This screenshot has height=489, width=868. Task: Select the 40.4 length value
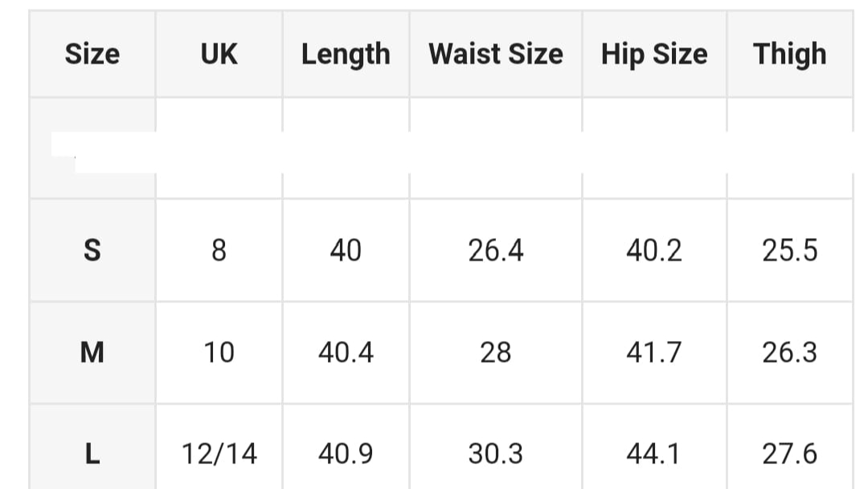[x=346, y=352]
